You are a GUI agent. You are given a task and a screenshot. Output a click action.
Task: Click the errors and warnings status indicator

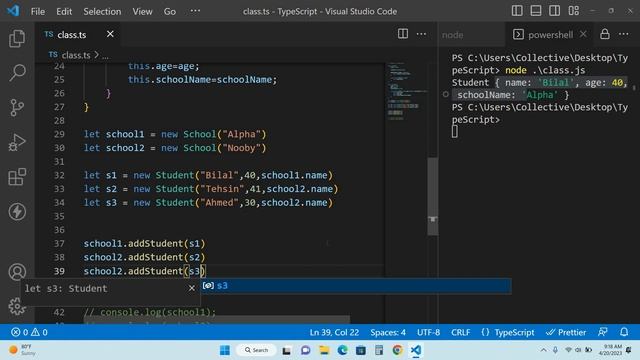(x=29, y=332)
